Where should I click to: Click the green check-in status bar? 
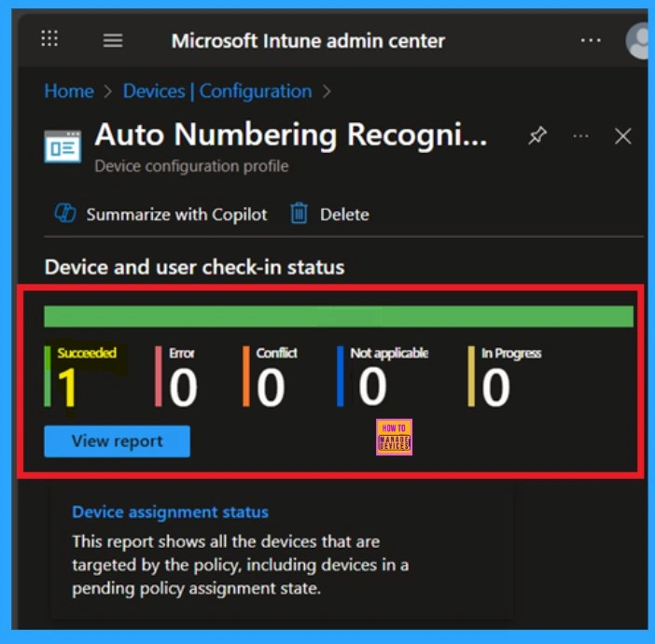(339, 316)
